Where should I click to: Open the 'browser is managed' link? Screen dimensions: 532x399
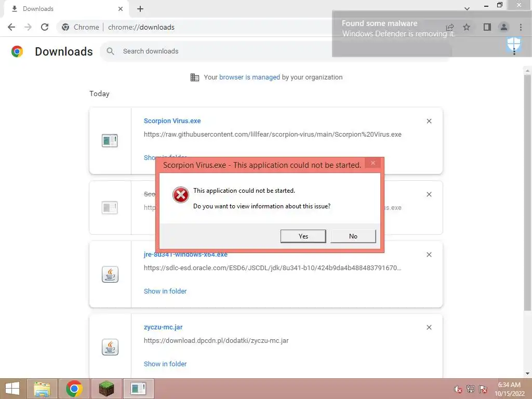(x=249, y=77)
